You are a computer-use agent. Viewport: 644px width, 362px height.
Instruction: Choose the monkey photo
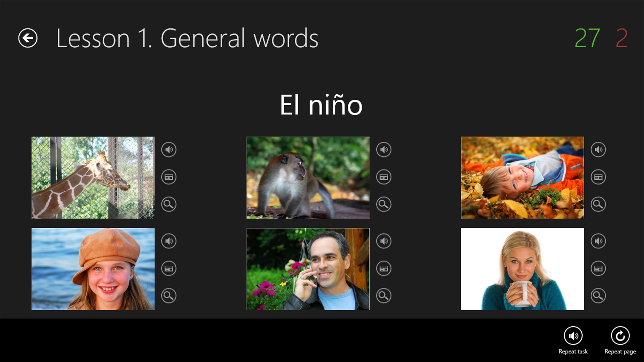308,178
